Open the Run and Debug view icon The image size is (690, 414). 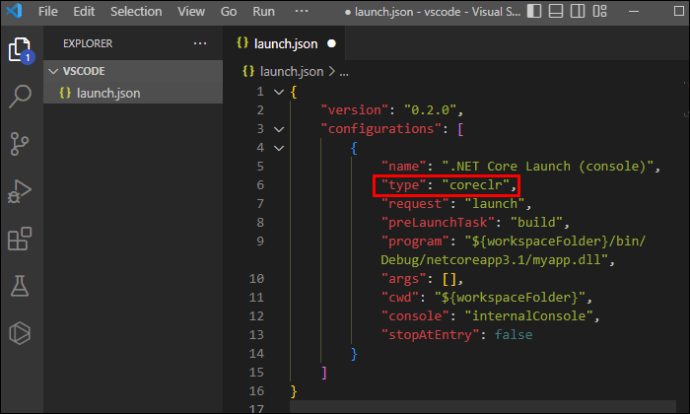tap(19, 191)
